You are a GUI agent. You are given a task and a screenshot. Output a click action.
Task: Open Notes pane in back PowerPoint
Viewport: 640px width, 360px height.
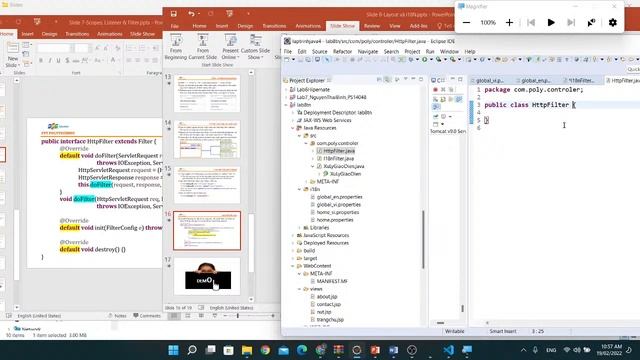coord(117,316)
